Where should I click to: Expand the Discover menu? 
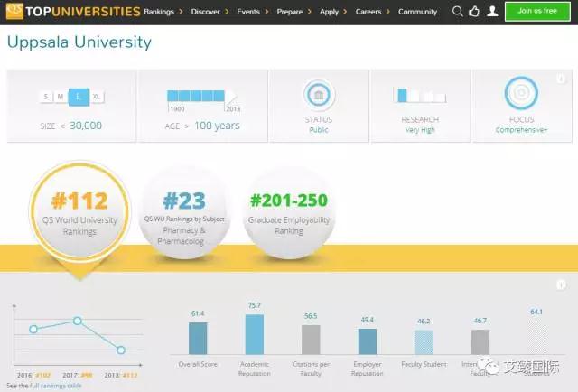[209, 12]
